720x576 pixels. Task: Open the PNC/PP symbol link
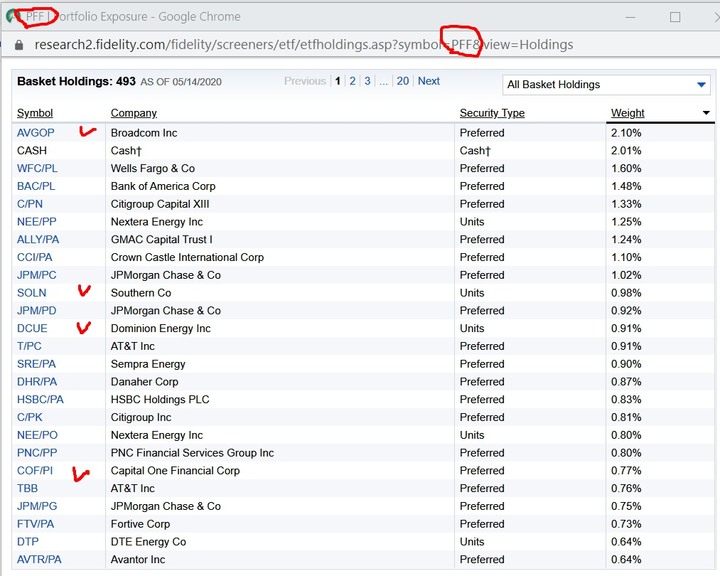37,453
